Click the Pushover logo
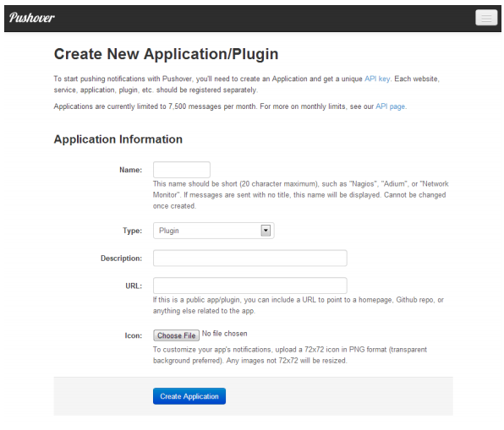This screenshot has width=504, height=430. tap(32, 18)
